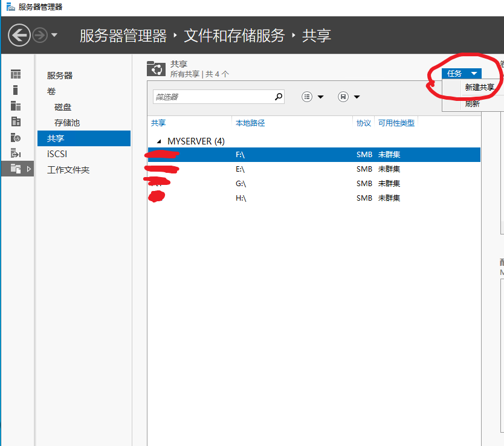Click the Dashboard icon in left rail
Viewport: 504px width, 446px height.
[16, 74]
